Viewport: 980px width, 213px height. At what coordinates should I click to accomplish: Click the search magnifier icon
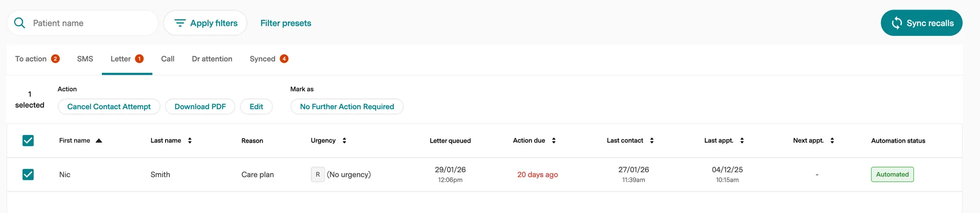point(20,23)
